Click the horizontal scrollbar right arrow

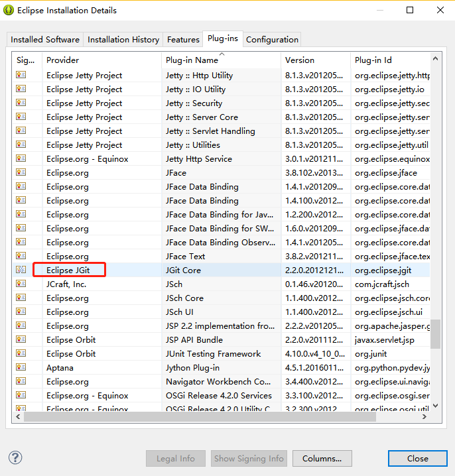(x=424, y=416)
